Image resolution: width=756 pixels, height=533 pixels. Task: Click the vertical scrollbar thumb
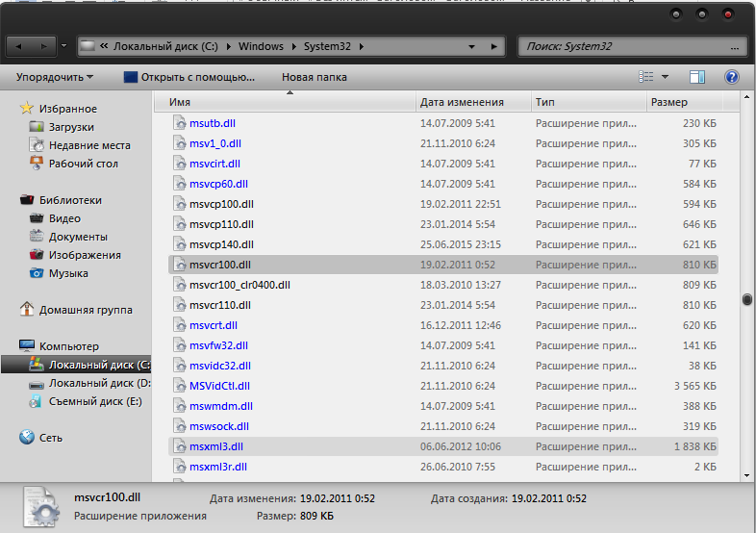click(746, 299)
